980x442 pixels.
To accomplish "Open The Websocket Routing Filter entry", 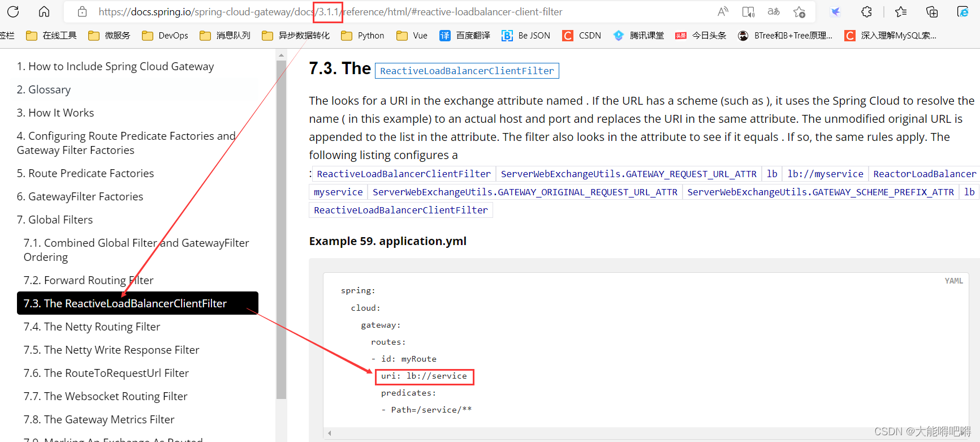I will coord(105,396).
